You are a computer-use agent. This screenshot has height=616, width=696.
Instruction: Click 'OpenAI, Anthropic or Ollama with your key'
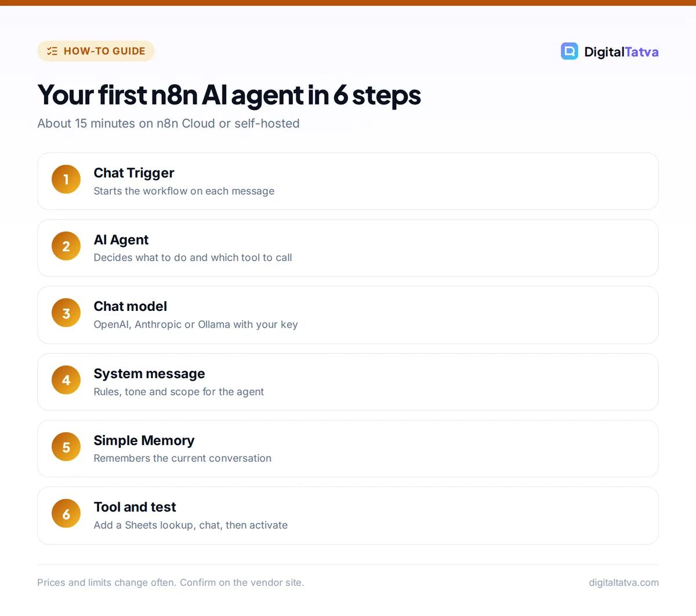[x=195, y=324]
